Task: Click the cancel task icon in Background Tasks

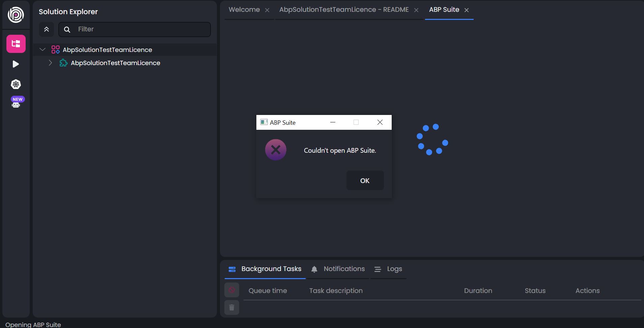Action: pyautogui.click(x=232, y=290)
